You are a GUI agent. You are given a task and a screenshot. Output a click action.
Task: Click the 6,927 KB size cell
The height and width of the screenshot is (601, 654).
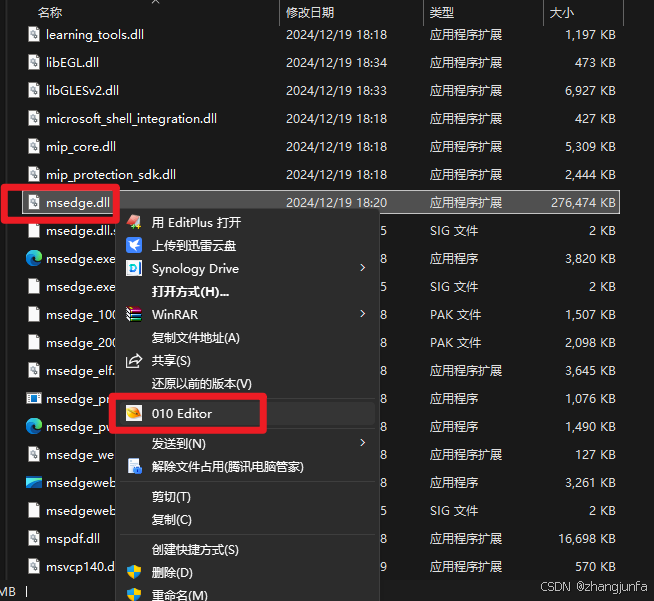[590, 91]
